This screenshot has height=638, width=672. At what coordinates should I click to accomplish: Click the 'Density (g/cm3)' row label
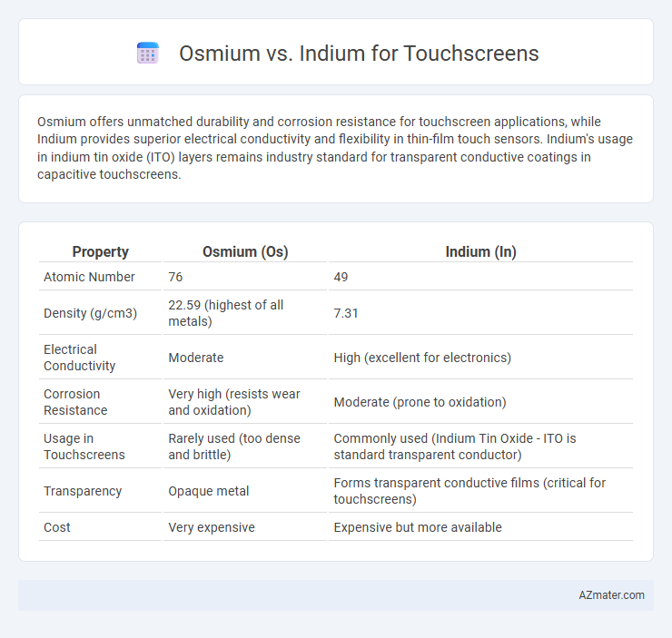[91, 313]
